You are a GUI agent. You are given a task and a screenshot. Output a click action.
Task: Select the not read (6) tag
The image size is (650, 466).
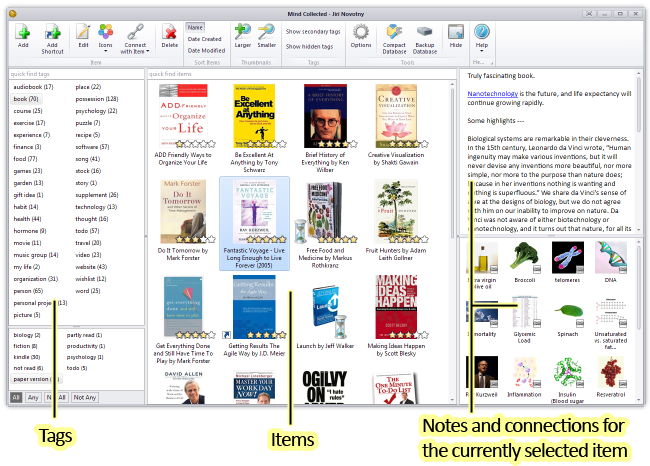point(28,368)
